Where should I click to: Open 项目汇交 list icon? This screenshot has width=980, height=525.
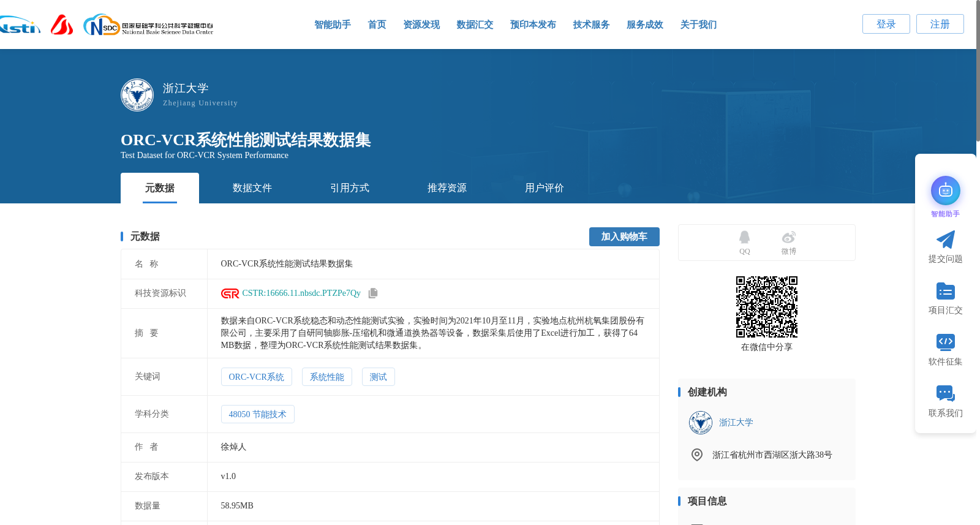coord(946,291)
